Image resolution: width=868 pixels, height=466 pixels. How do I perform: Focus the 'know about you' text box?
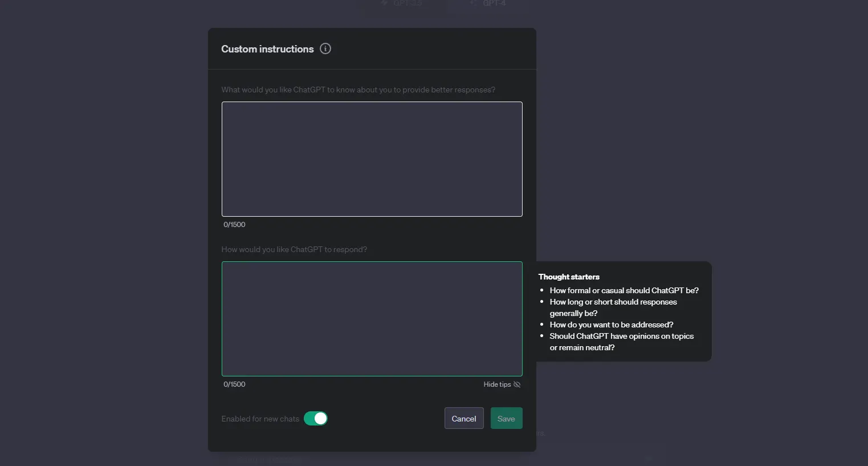372,159
